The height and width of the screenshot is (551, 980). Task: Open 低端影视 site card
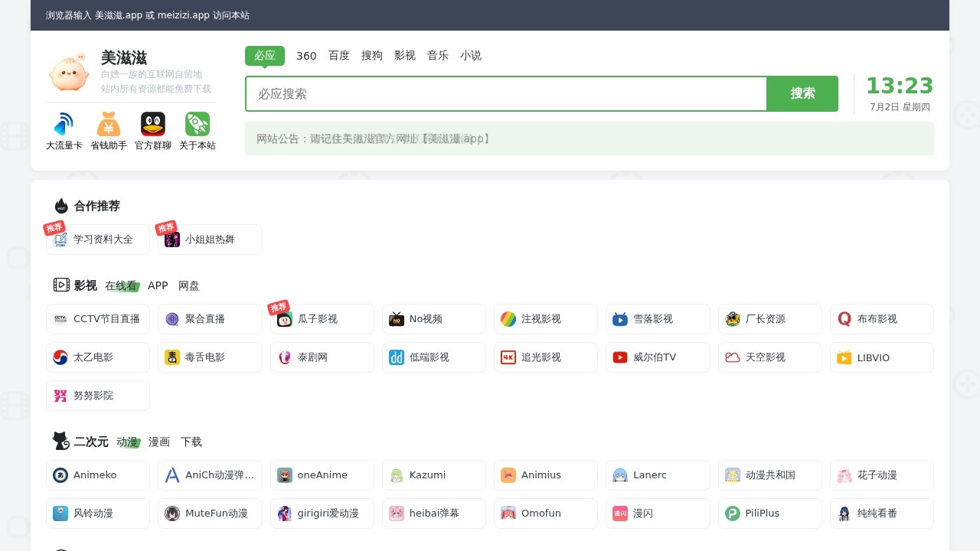click(434, 357)
